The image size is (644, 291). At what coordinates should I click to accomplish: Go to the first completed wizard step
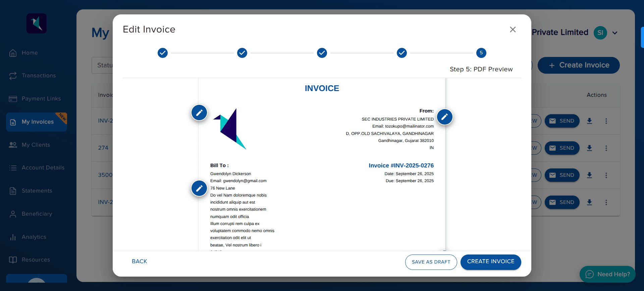coord(163,53)
